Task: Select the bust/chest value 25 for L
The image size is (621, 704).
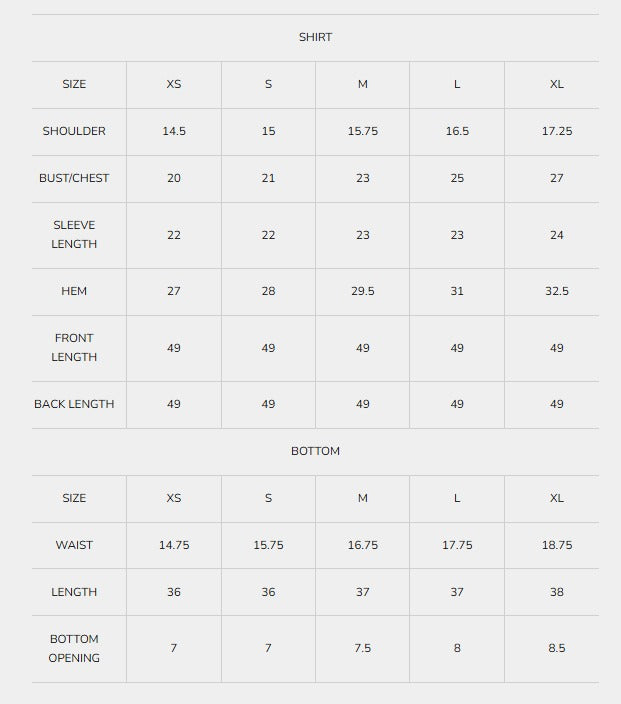Action: tap(457, 178)
